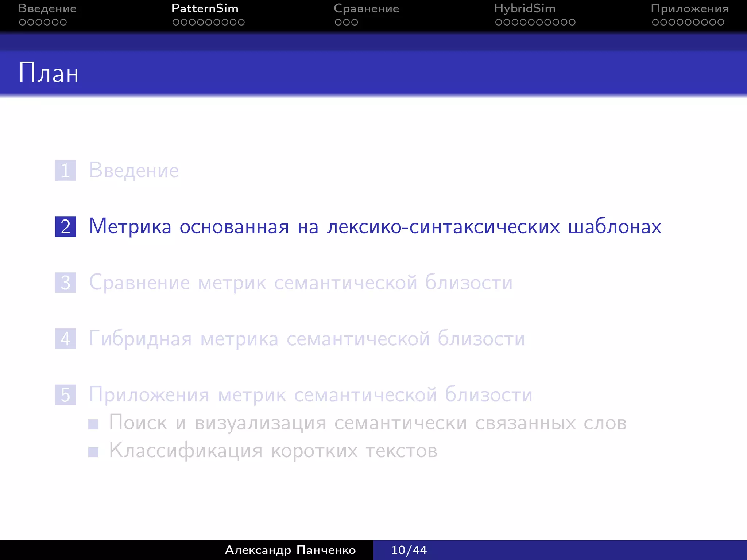The image size is (747, 560).
Task: Click numbered box 5 in outline
Action: [66, 395]
